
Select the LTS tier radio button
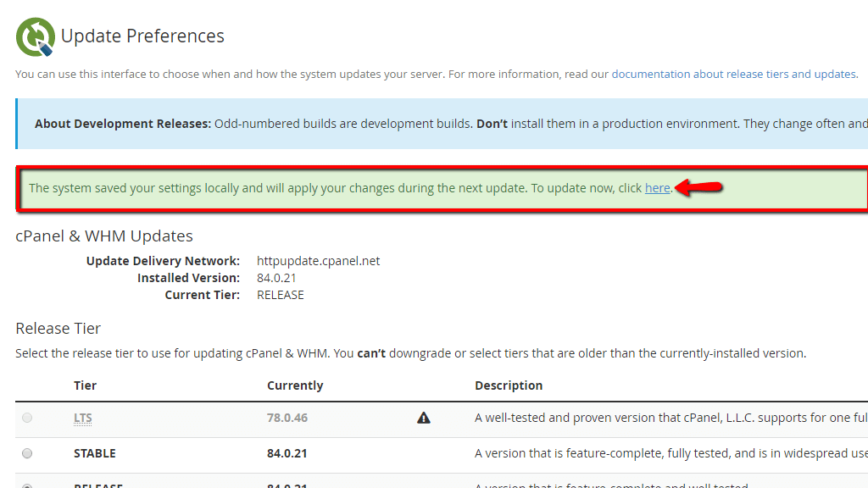tap(27, 418)
